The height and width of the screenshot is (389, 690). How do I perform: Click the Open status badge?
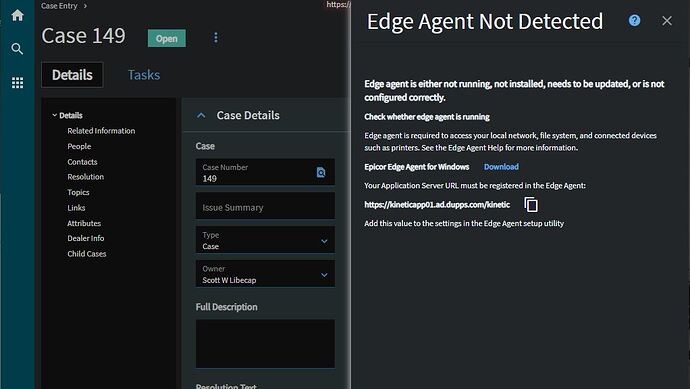(167, 38)
